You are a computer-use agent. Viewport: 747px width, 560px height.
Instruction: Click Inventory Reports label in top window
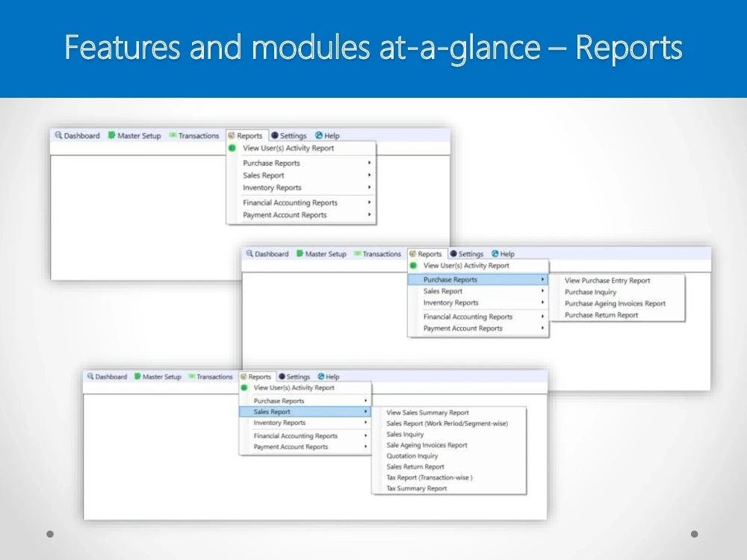pos(272,187)
